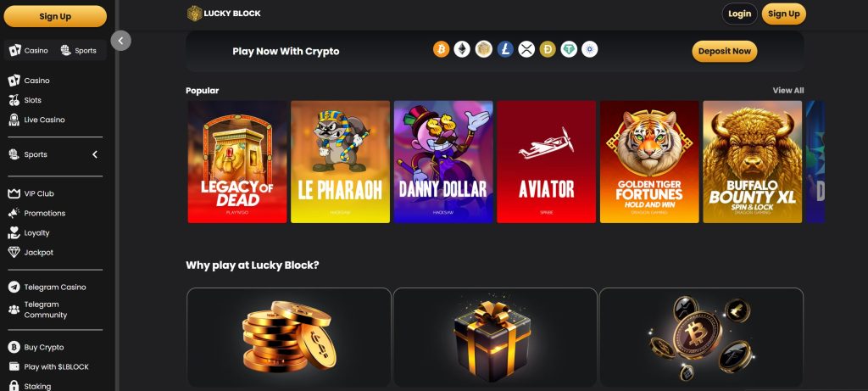Open the Jackpot diamond icon
Viewport: 868px width, 391px height.
point(14,253)
